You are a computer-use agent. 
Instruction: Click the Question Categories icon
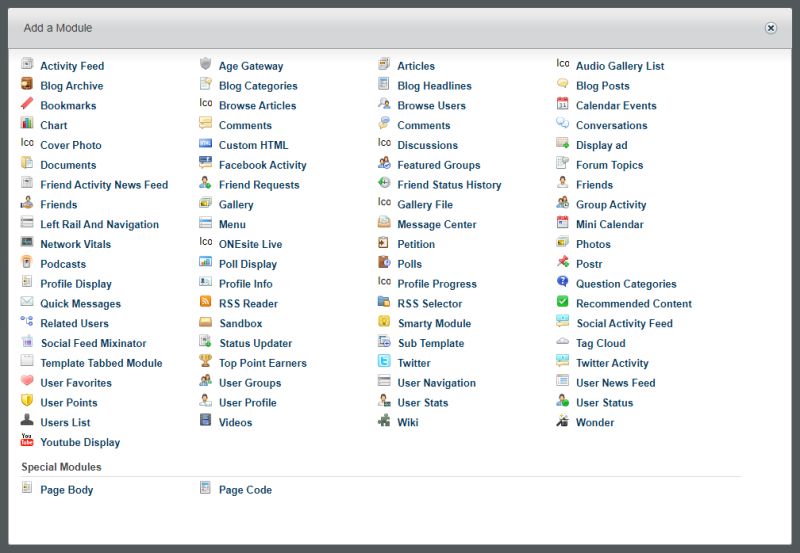click(563, 282)
